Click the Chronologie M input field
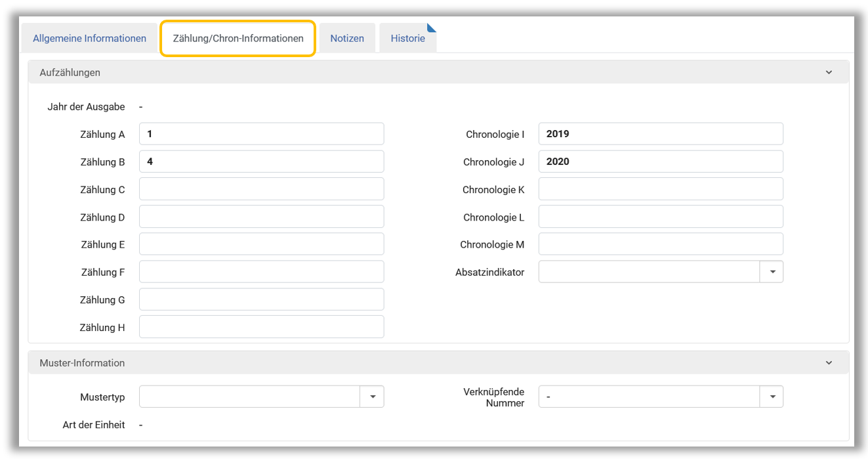868x459 pixels. 660,244
